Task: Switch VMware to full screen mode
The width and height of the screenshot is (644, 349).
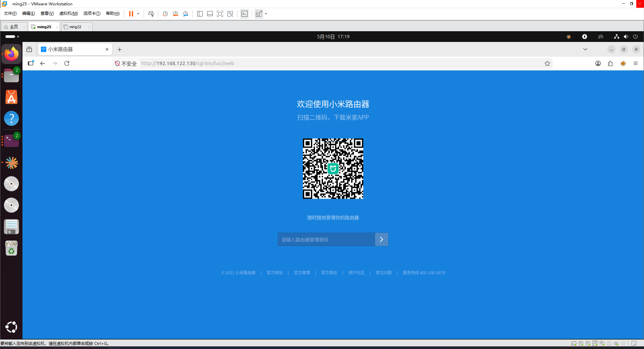Action: 220,14
